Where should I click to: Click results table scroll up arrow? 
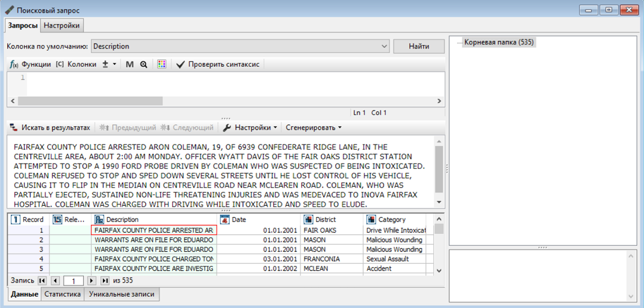[x=438, y=218]
